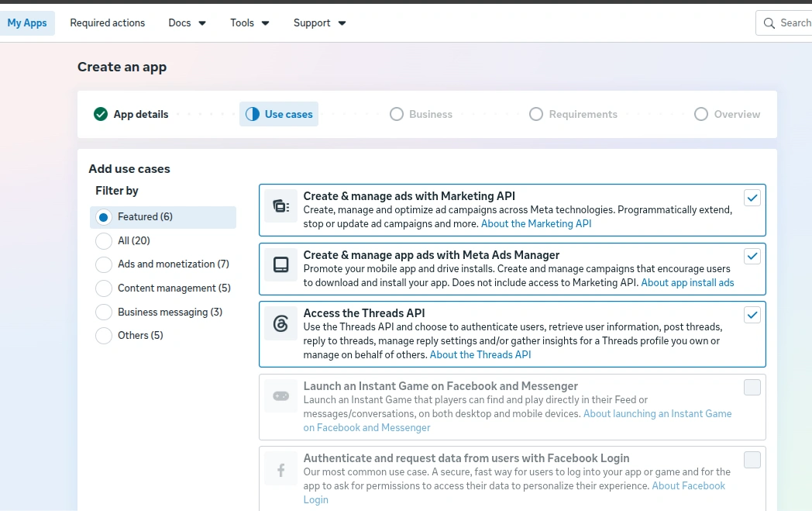Screen dimensions: 812x511
Task: Select Content management (5) filter
Action: 163,288
